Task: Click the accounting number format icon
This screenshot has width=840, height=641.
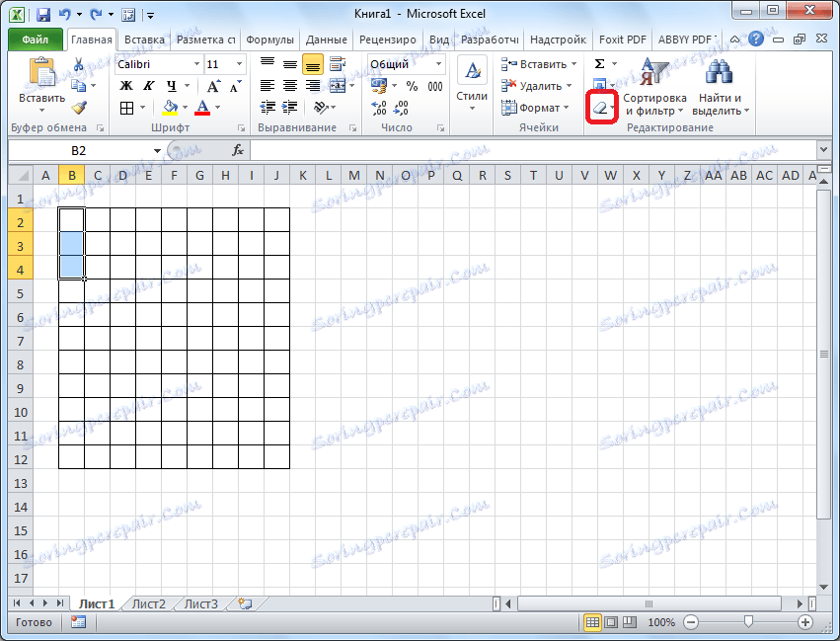Action: [x=379, y=86]
